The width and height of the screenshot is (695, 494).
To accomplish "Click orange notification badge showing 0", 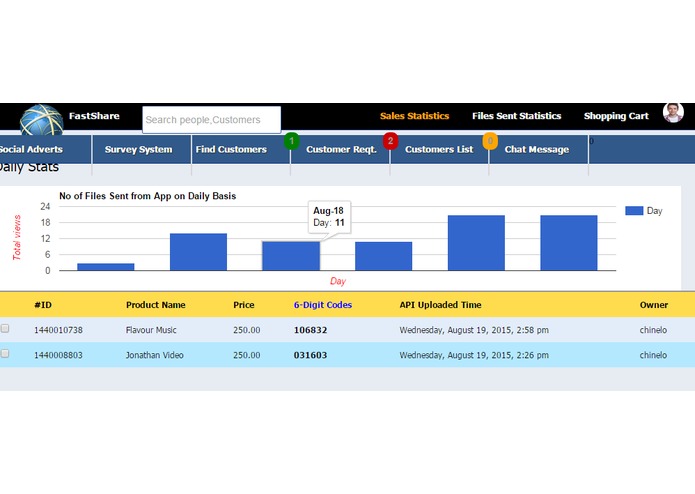I will pyautogui.click(x=490, y=141).
